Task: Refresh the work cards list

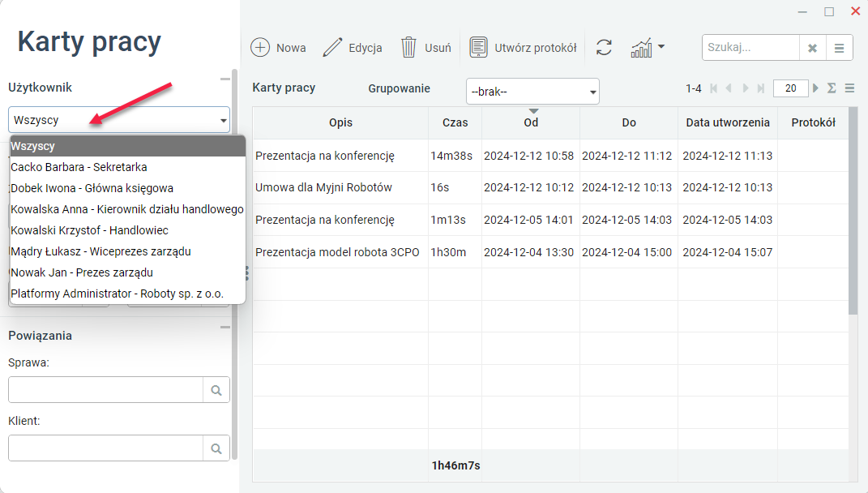Action: pos(604,48)
